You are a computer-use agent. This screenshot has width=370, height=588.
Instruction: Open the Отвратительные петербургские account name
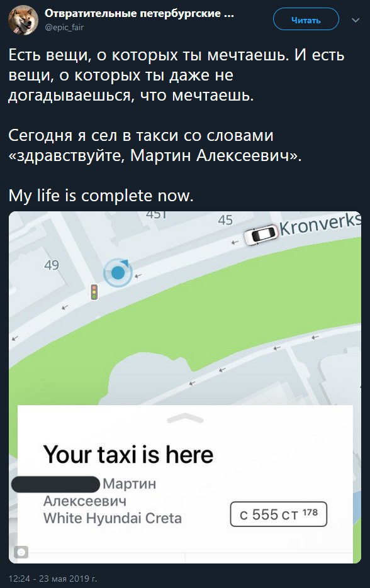(x=139, y=14)
